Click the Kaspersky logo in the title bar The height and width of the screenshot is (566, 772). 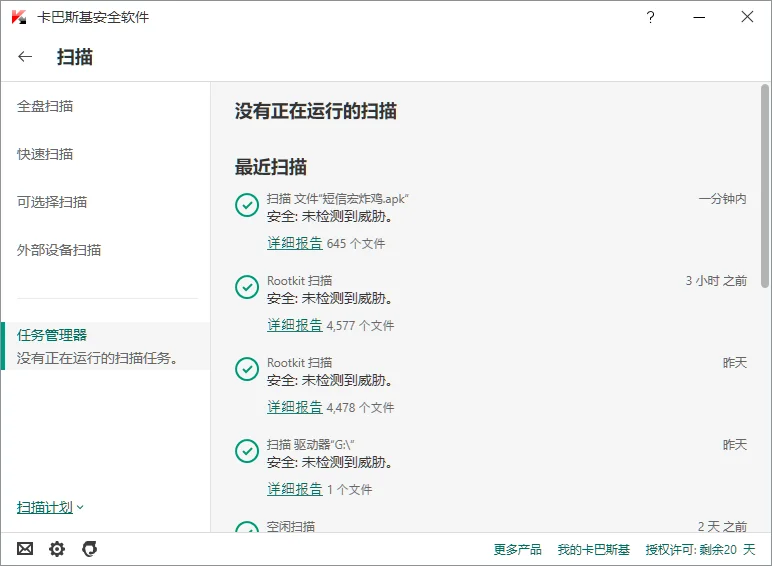[19, 17]
